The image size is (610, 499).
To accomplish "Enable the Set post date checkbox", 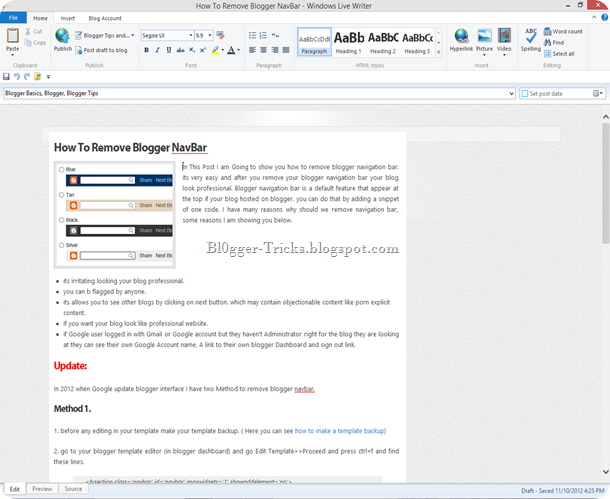I will click(x=525, y=94).
